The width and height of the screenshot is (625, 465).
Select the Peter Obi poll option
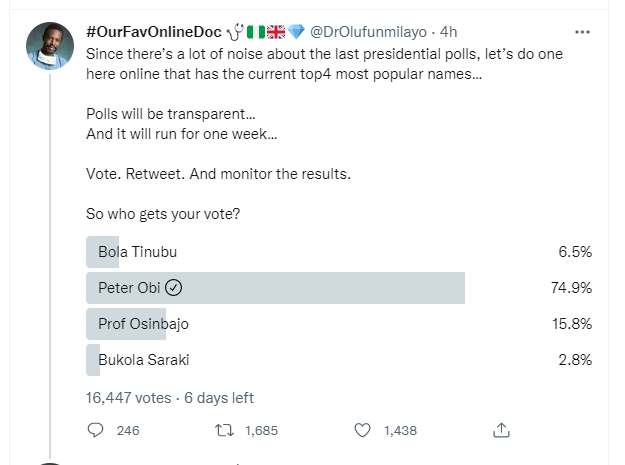point(130,288)
